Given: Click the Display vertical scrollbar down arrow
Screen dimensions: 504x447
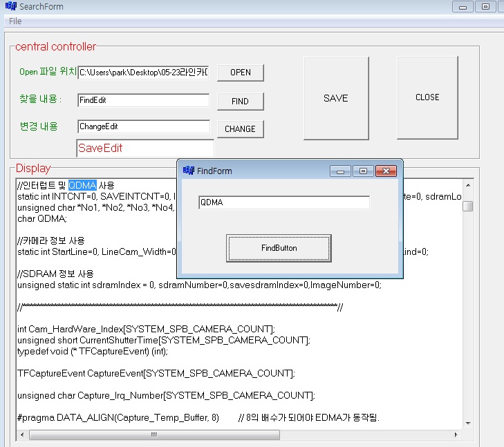Looking at the screenshot, I should 468,423.
